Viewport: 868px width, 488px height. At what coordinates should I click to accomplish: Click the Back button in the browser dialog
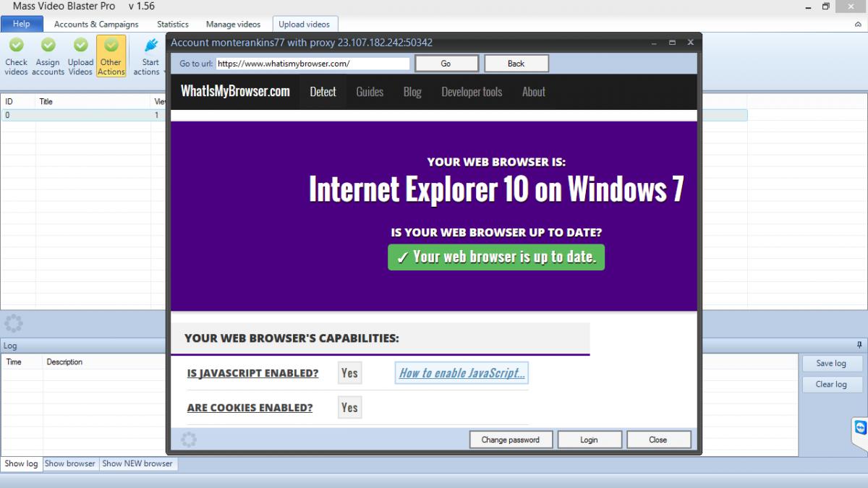(x=516, y=64)
